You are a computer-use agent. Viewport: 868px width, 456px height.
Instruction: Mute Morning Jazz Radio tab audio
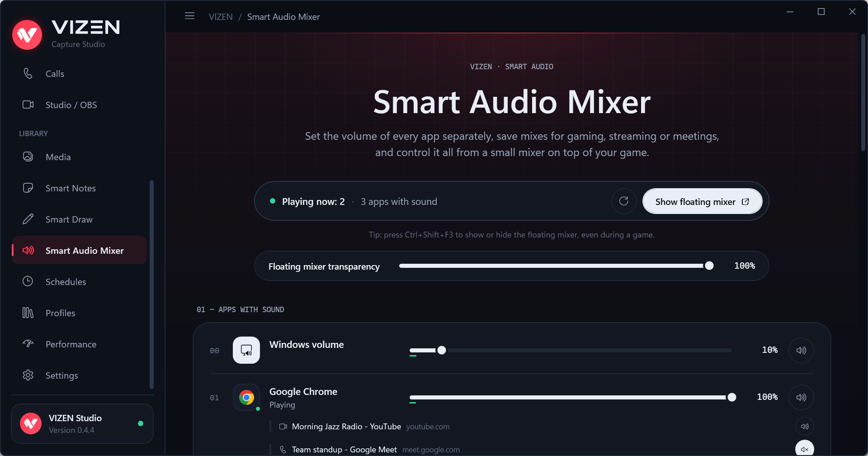pyautogui.click(x=805, y=426)
